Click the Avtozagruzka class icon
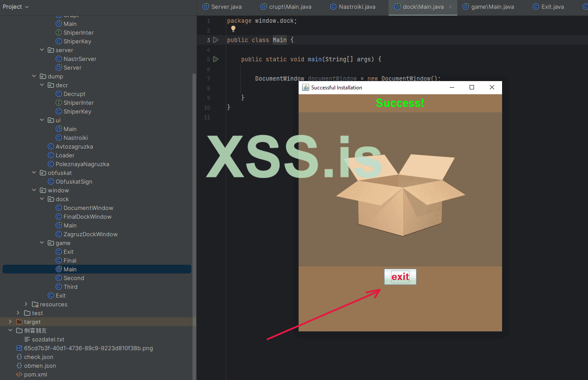The image size is (588, 380). click(51, 146)
